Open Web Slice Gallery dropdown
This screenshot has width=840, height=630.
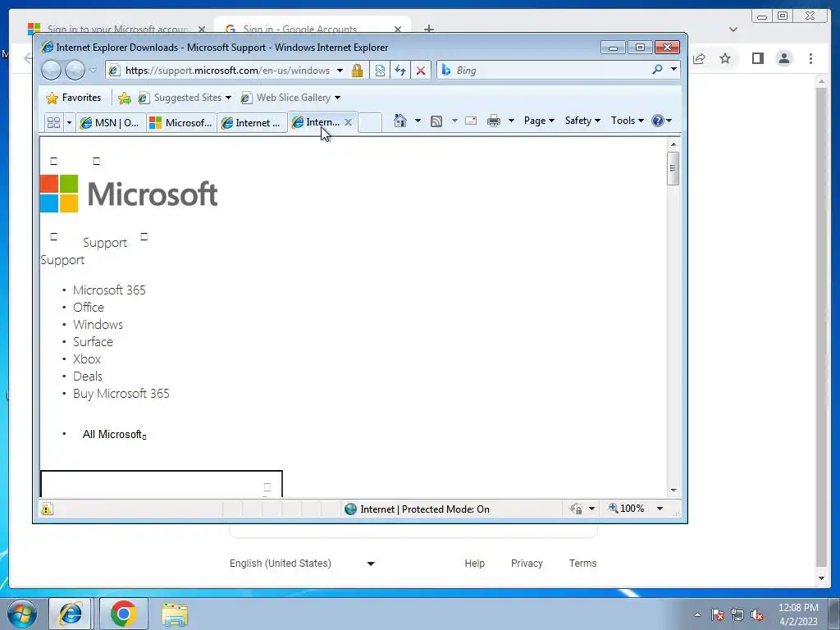click(291, 98)
